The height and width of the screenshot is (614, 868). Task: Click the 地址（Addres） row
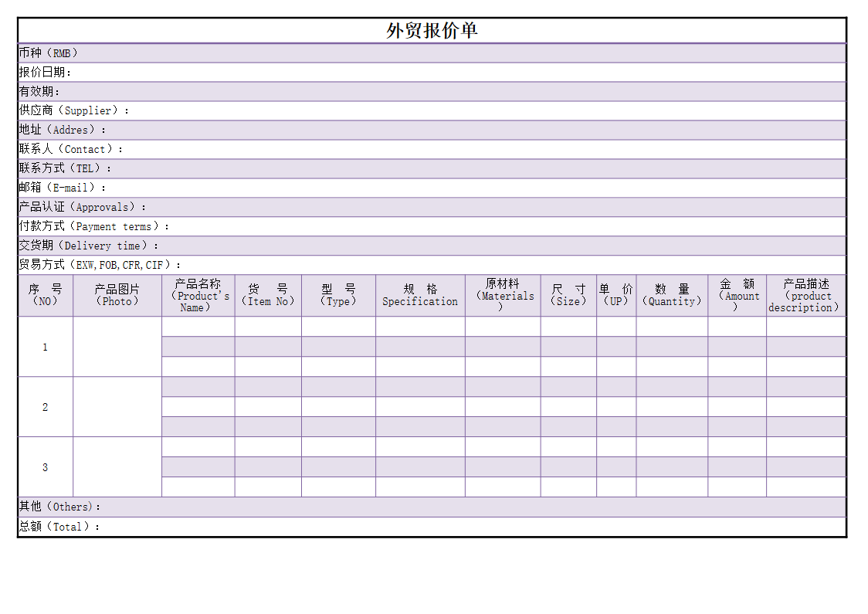(432, 130)
